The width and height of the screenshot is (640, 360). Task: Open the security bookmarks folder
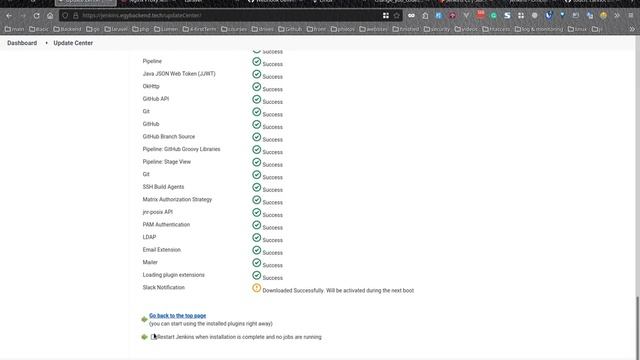point(436,29)
